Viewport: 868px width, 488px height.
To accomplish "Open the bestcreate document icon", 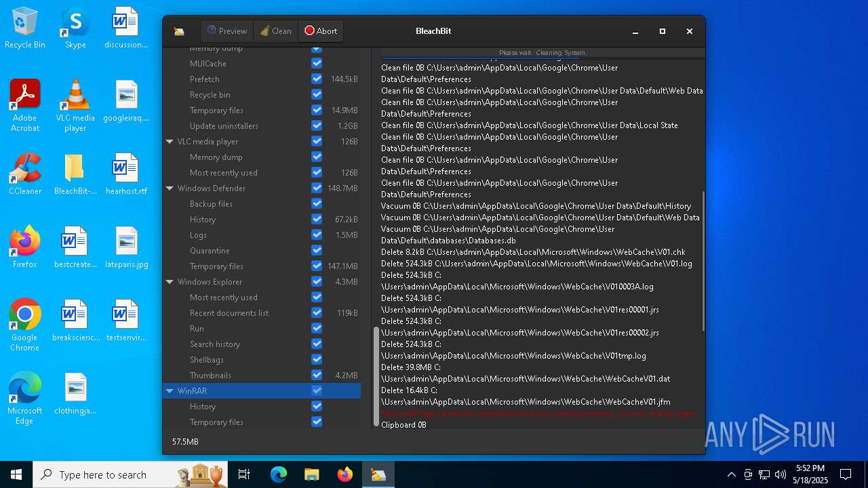I will (75, 247).
